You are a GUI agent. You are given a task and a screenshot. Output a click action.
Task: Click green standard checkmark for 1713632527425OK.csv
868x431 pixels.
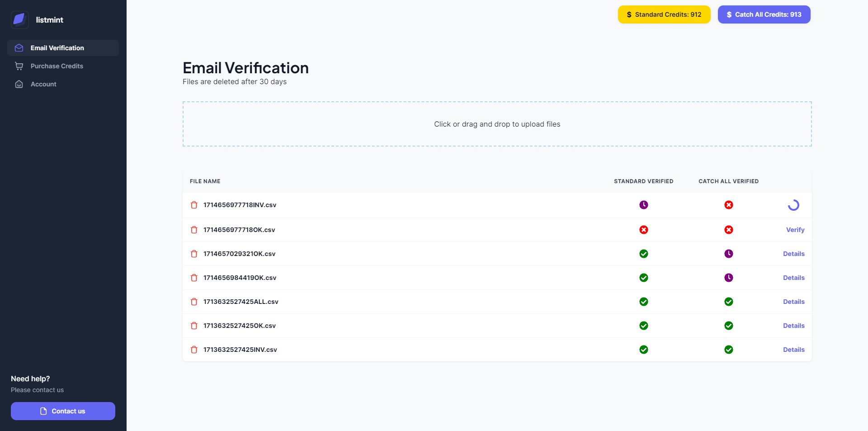[643, 326]
